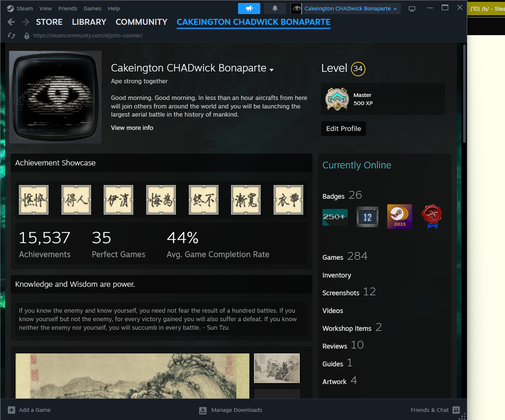Open the first achievement icon 憔悴
The height and width of the screenshot is (420, 505).
point(34,200)
